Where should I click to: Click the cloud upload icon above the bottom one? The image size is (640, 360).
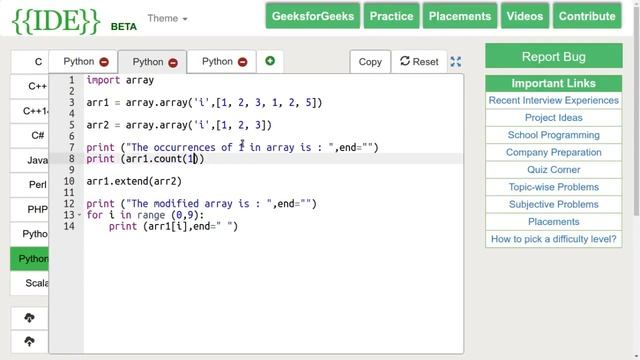(29, 318)
